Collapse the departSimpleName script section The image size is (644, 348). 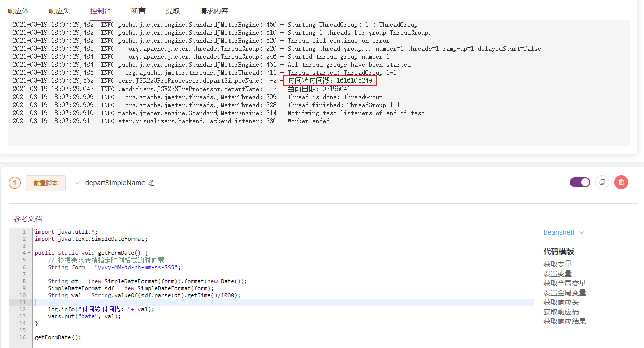[77, 183]
